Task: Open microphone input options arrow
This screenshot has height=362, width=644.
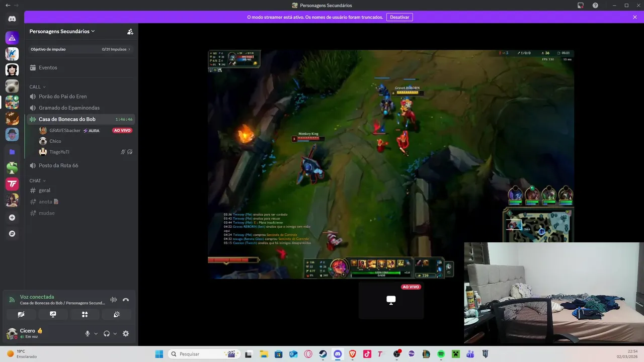Action: [x=96, y=333]
